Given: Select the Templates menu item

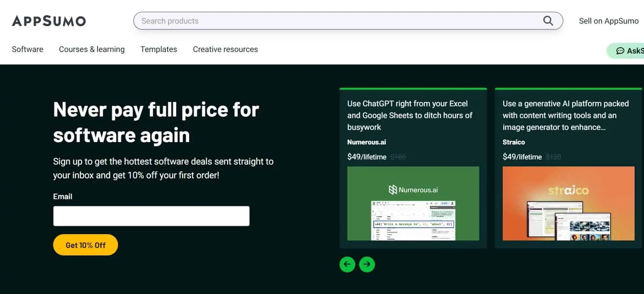Looking at the screenshot, I should (159, 49).
